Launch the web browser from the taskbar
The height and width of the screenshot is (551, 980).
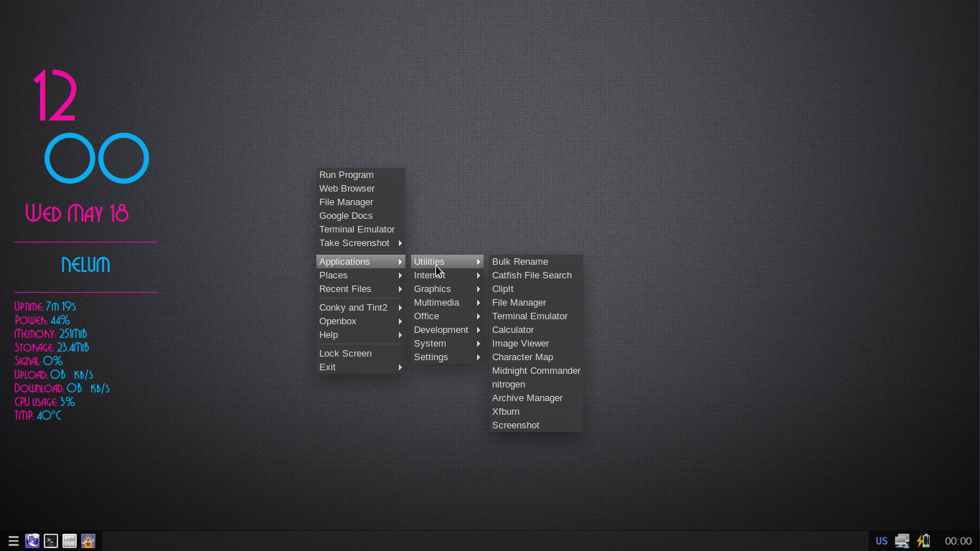point(32,541)
